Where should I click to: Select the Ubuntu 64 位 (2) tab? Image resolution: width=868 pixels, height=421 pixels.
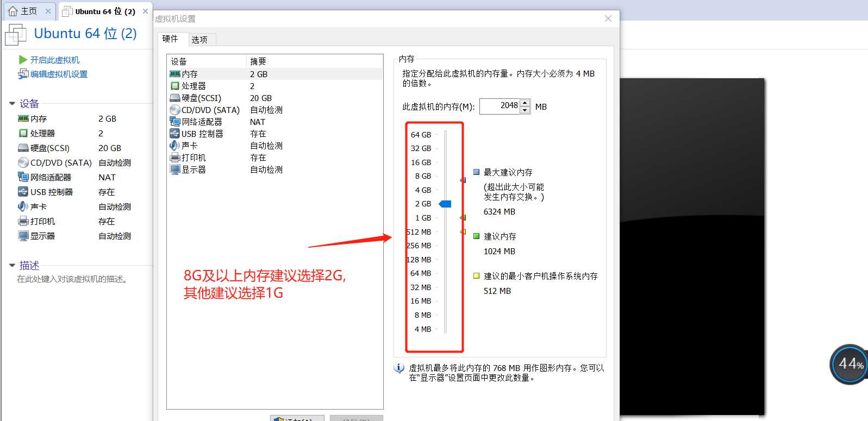[x=105, y=11]
